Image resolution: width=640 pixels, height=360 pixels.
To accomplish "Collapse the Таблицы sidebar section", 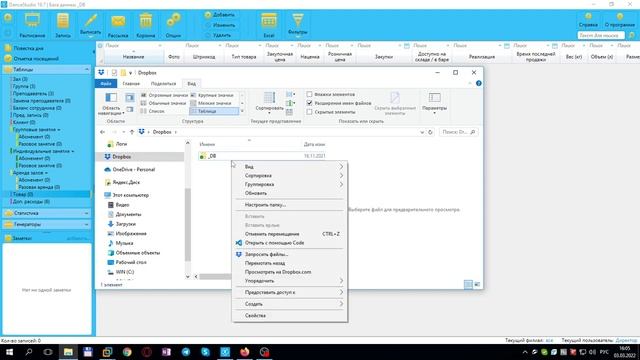I will click(x=87, y=69).
